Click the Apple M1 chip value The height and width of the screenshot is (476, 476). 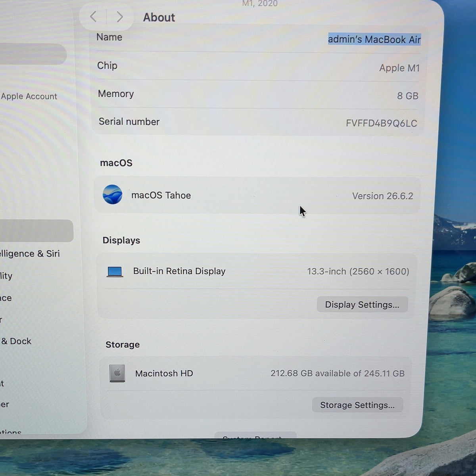point(399,68)
